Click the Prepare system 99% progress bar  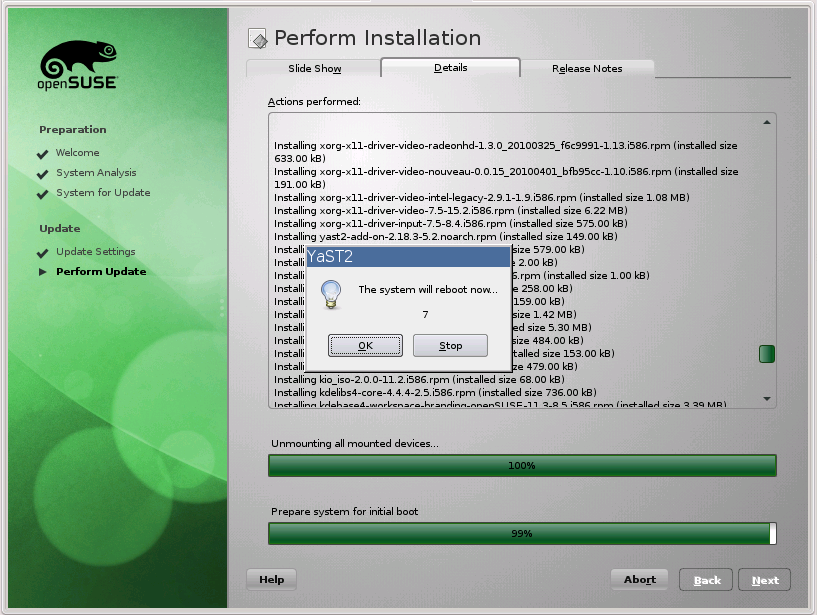522,534
